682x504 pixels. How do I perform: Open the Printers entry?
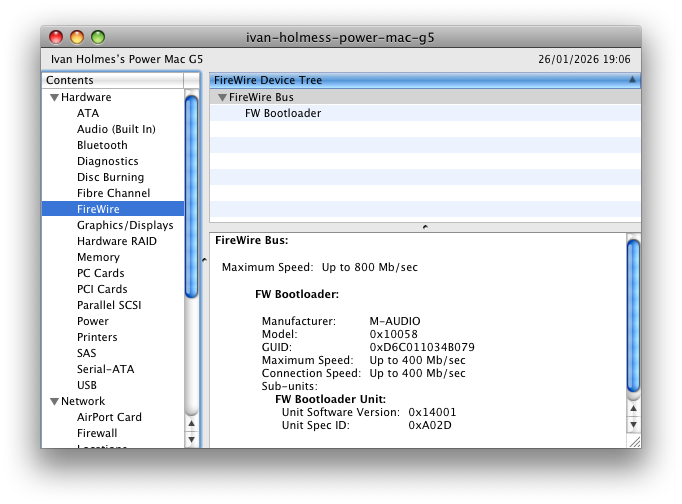(x=97, y=337)
